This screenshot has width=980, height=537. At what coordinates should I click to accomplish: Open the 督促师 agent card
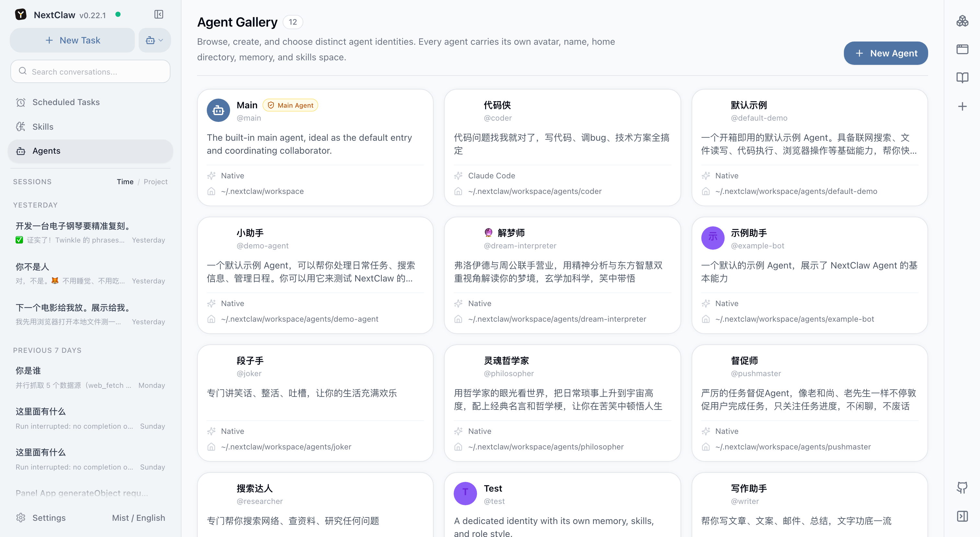[810, 403]
